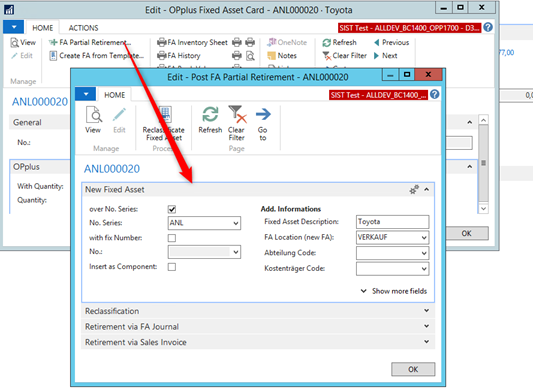Click Show more fields
The width and height of the screenshot is (533, 390).
click(x=394, y=291)
